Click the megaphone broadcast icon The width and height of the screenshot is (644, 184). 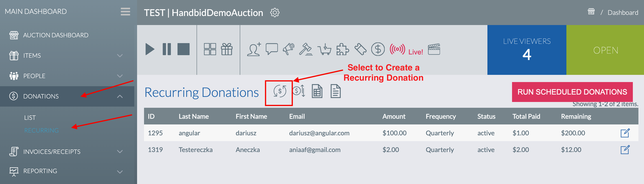pos(288,49)
